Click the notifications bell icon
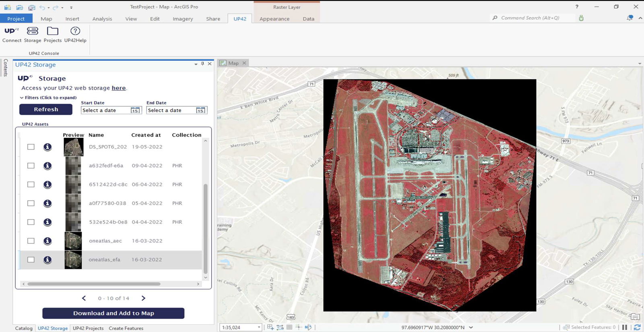The width and height of the screenshot is (644, 332). point(630,18)
